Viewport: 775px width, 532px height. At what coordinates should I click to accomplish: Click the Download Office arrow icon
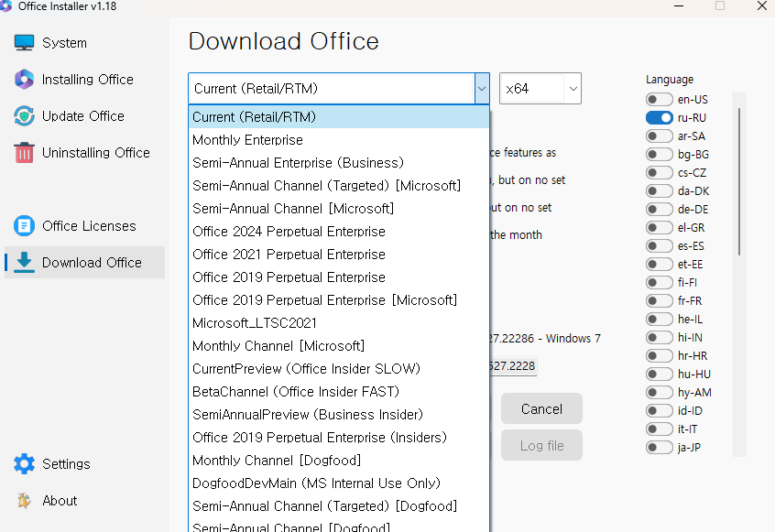click(x=24, y=262)
